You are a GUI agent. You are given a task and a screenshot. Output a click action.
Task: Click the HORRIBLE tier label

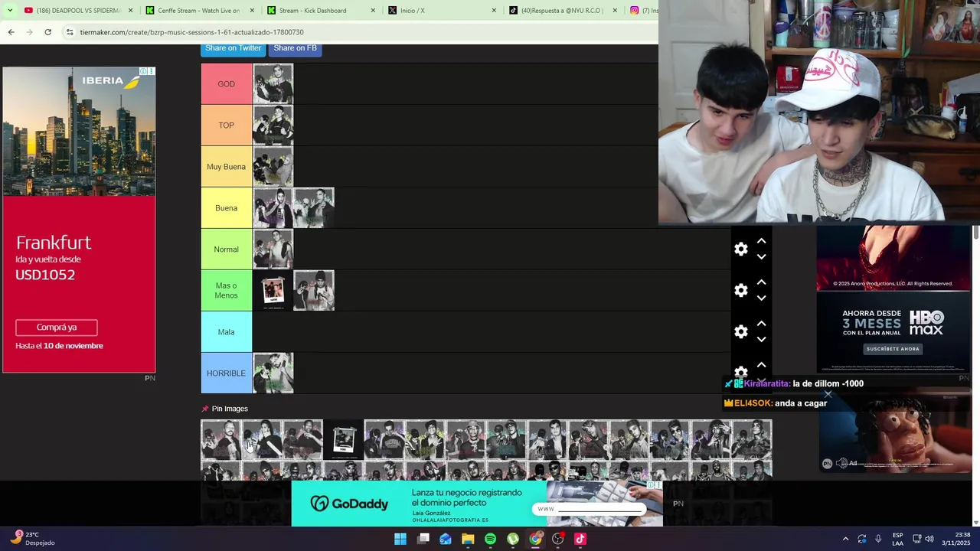226,373
